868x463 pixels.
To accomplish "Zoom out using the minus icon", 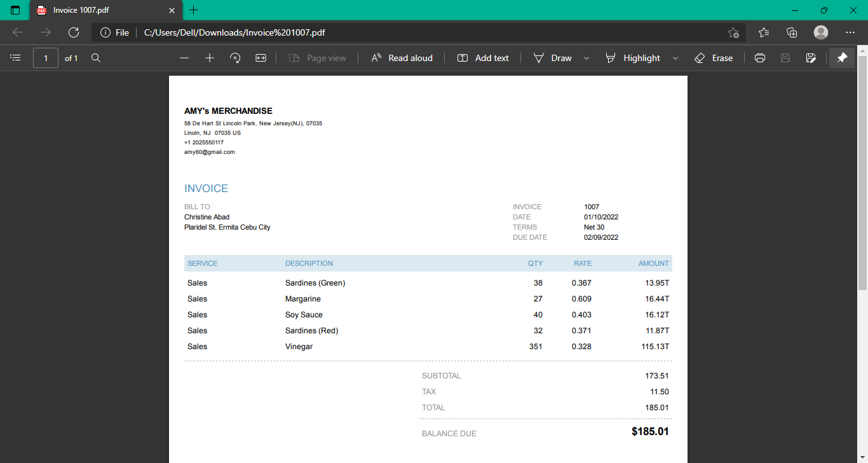I will point(184,58).
